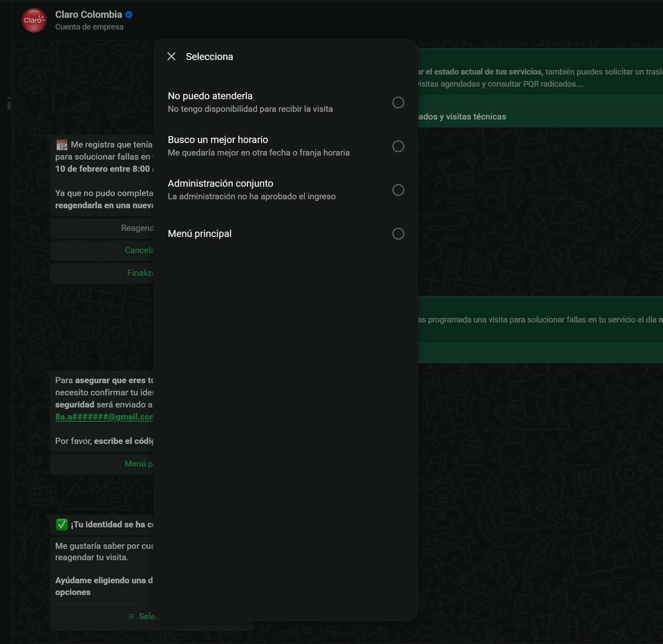This screenshot has width=663, height=644.
Task: Click 'No tengo disponibilidad para recibir la visita'
Action: pyautogui.click(x=250, y=109)
